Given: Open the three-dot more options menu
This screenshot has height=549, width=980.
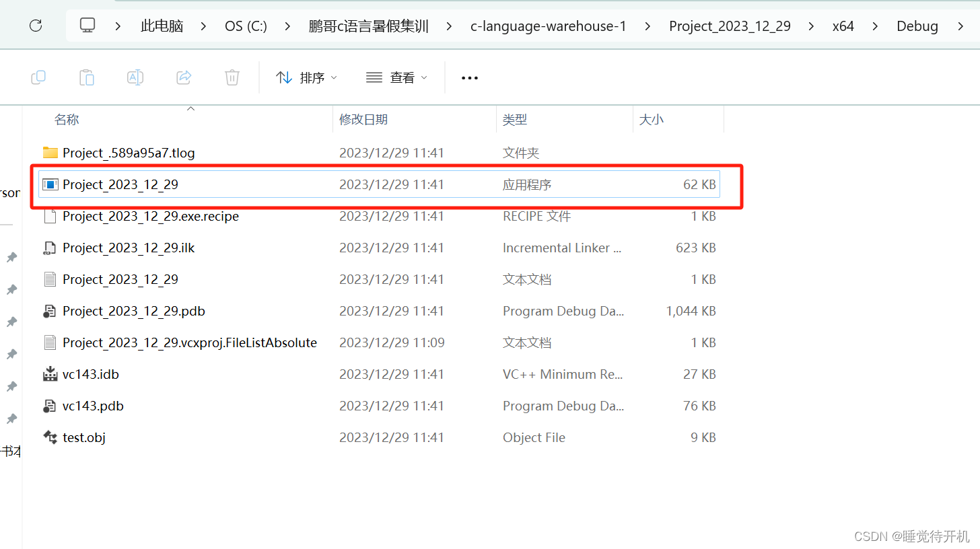Looking at the screenshot, I should [470, 78].
